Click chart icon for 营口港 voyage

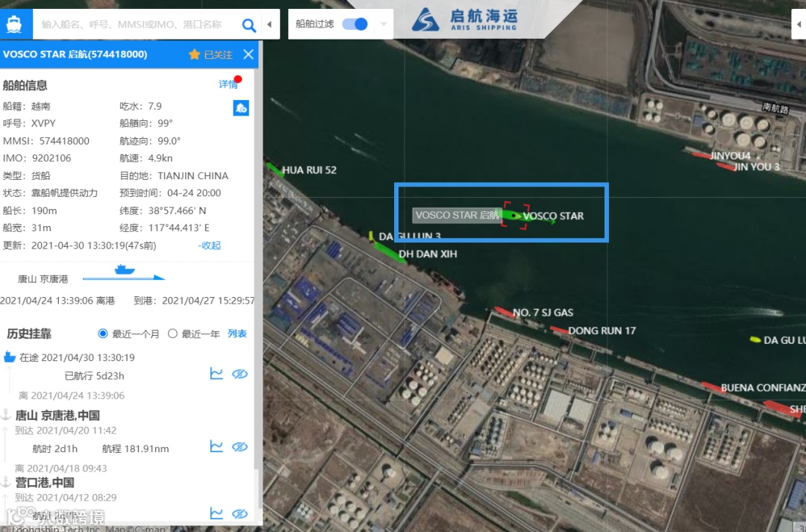(x=216, y=513)
